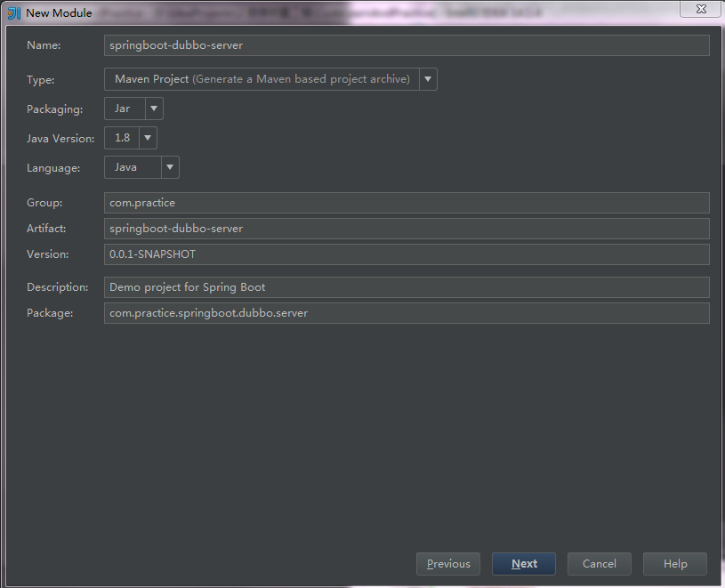
Task: Click the Packaging: label
Action: click(x=54, y=109)
